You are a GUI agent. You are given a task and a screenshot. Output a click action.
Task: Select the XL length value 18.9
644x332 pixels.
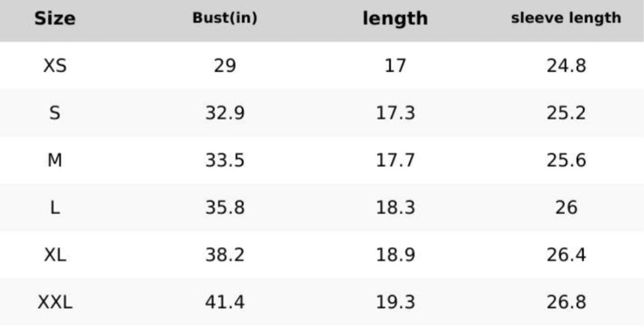tap(395, 255)
